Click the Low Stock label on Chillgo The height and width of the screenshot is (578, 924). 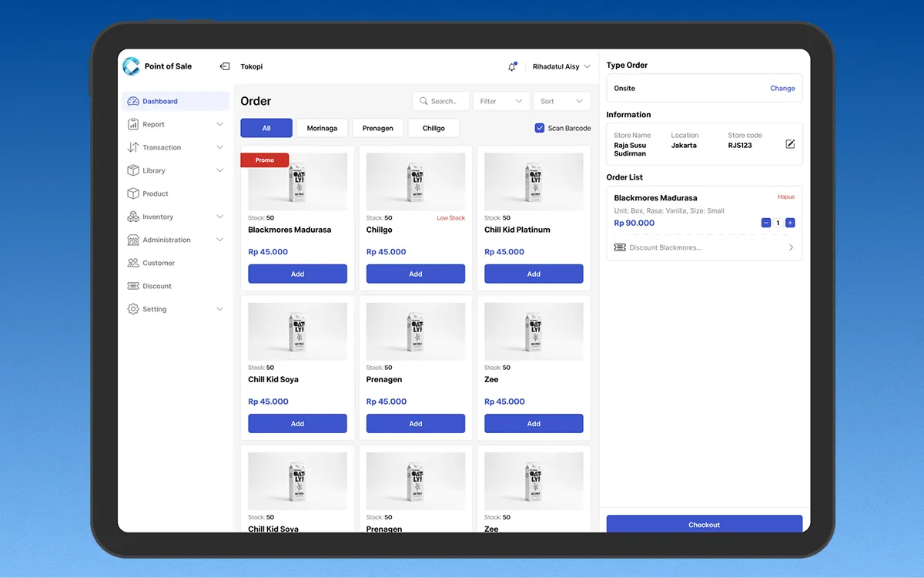click(x=451, y=218)
